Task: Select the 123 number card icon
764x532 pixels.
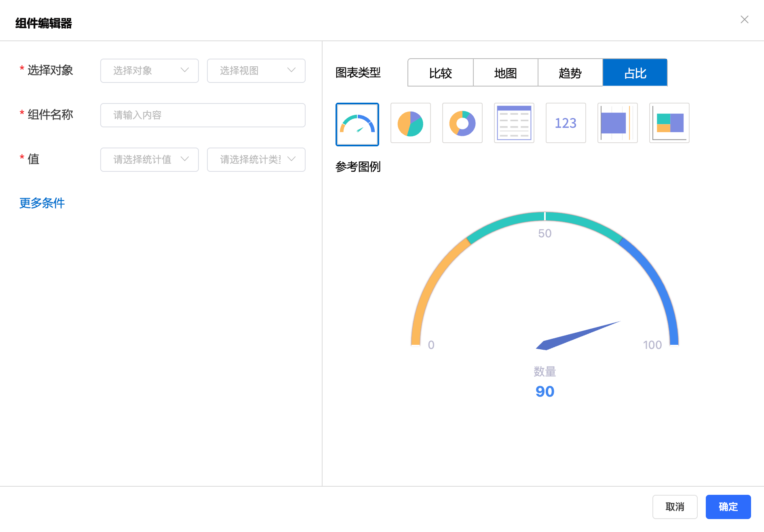Action: tap(566, 123)
